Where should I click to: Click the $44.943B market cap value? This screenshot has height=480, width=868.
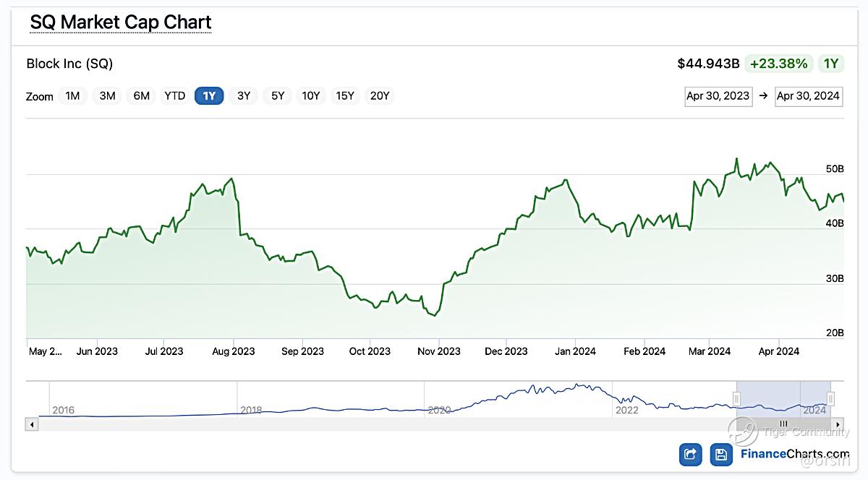click(708, 64)
